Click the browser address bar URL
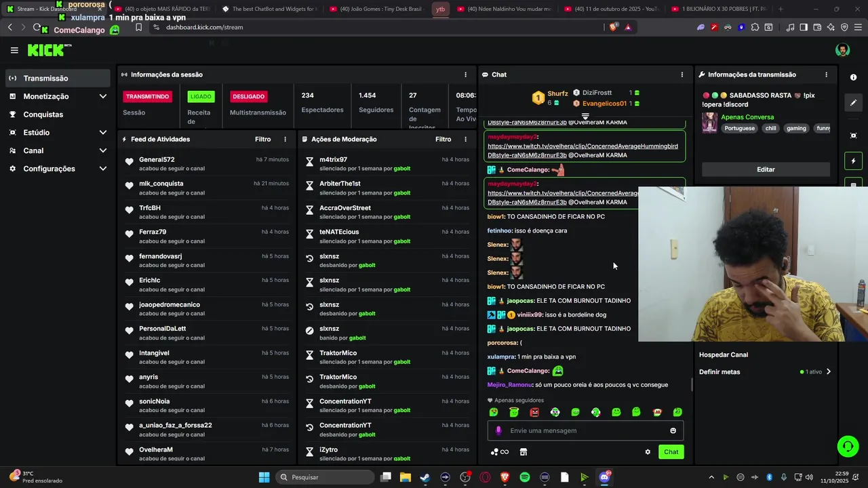This screenshot has height=488, width=868. pyautogui.click(x=204, y=27)
